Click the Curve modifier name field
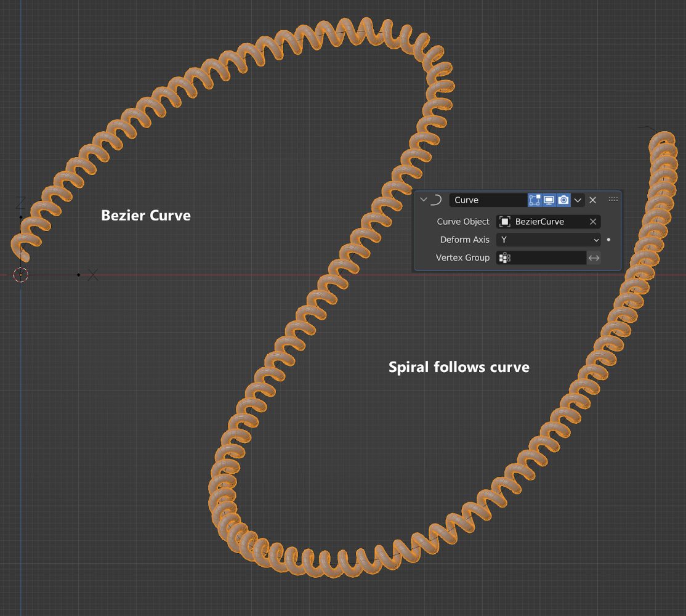 (486, 200)
